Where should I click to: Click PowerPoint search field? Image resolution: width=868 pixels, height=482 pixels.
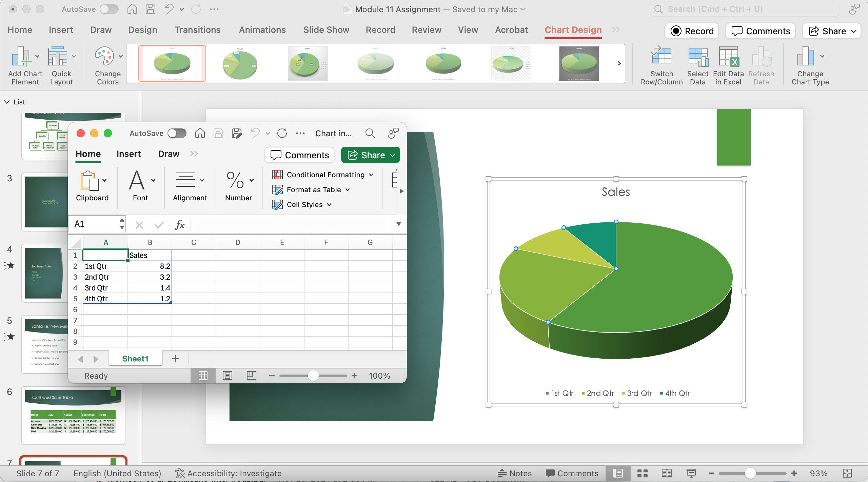[x=745, y=9]
